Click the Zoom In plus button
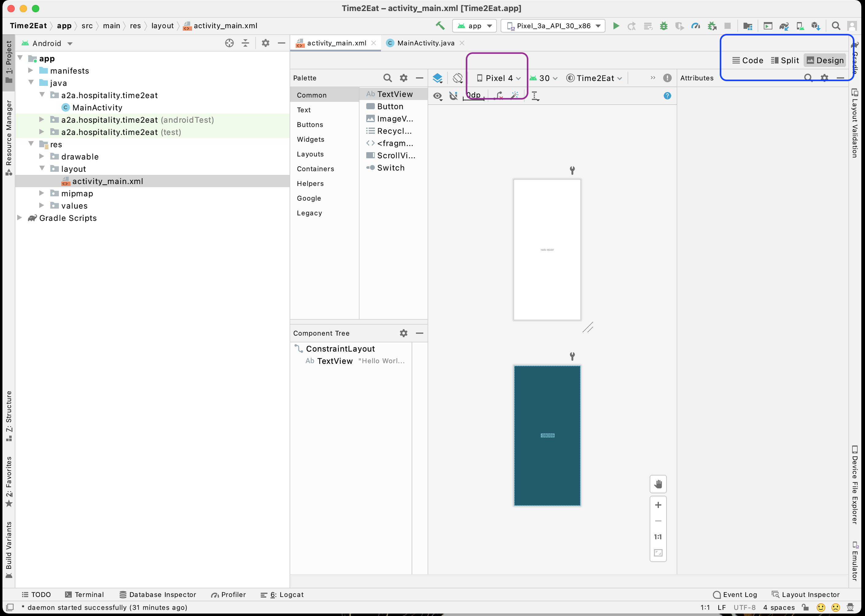865x616 pixels. (x=658, y=505)
